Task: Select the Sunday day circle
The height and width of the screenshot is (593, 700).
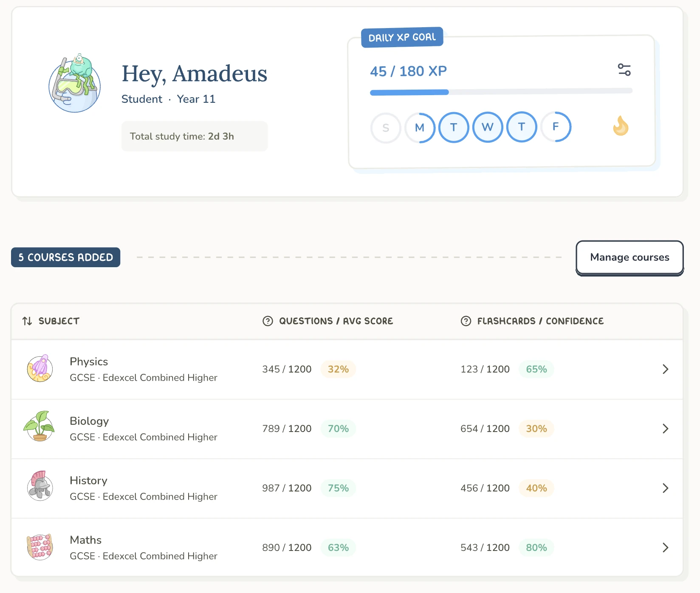Action: pos(386,127)
